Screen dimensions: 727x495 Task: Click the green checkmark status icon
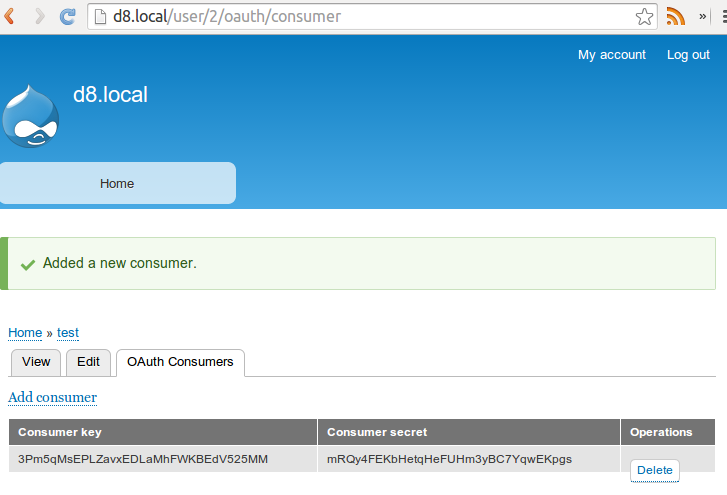pos(28,264)
